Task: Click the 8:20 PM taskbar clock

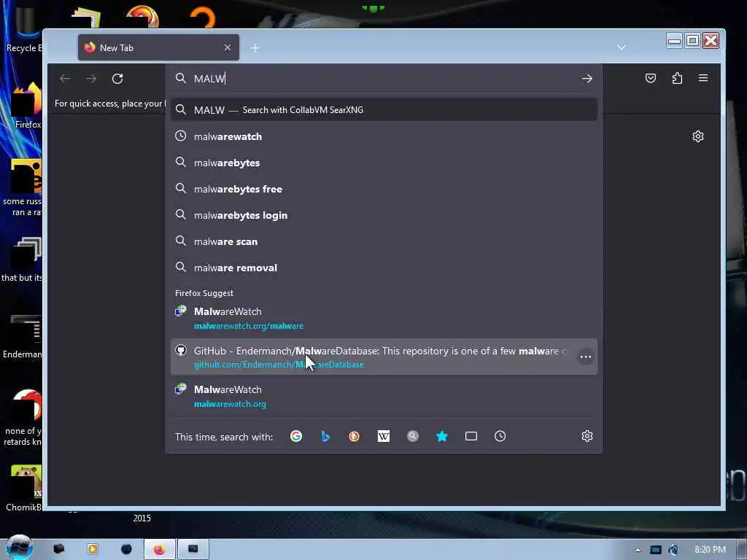Action: 710,550
